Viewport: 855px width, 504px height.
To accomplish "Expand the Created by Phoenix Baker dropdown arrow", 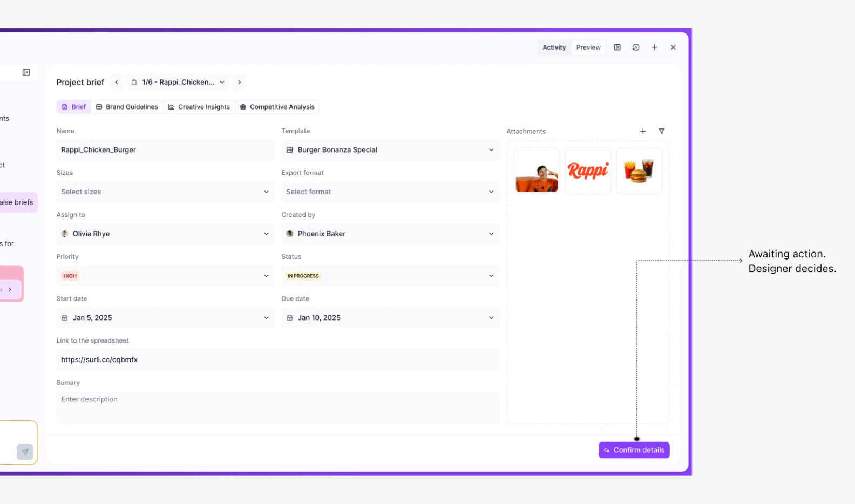I will coord(491,234).
